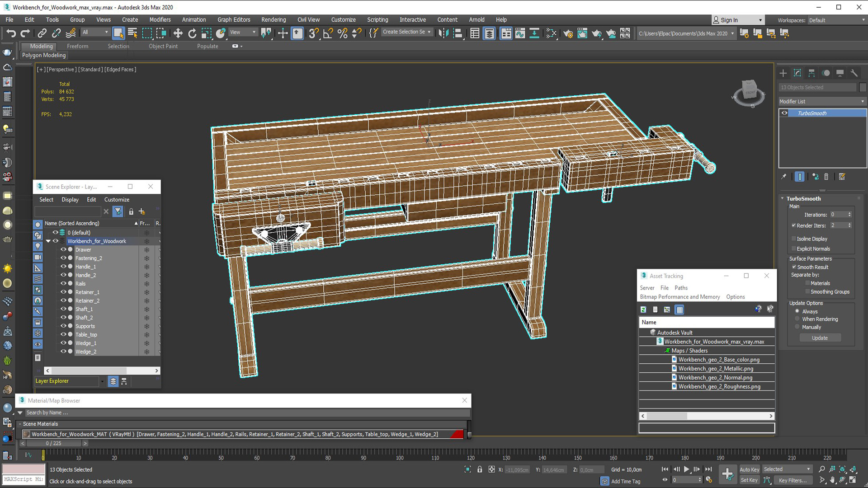Select the Manually update option
868x488 pixels.
coord(797,327)
